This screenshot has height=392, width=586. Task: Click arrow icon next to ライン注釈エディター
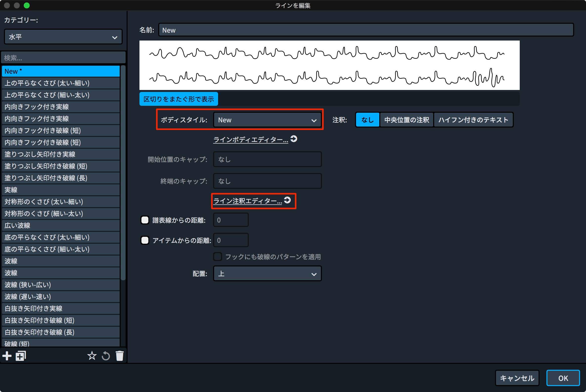pyautogui.click(x=287, y=200)
